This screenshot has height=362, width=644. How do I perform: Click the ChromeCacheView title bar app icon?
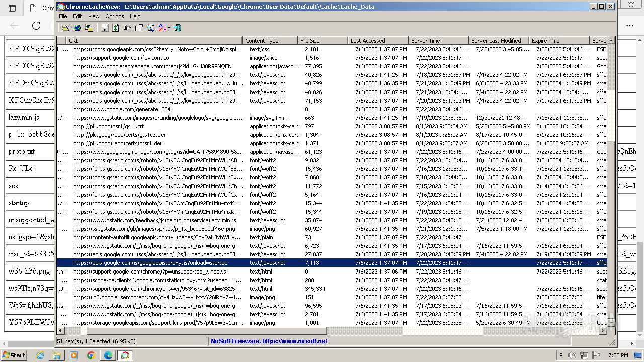click(61, 7)
